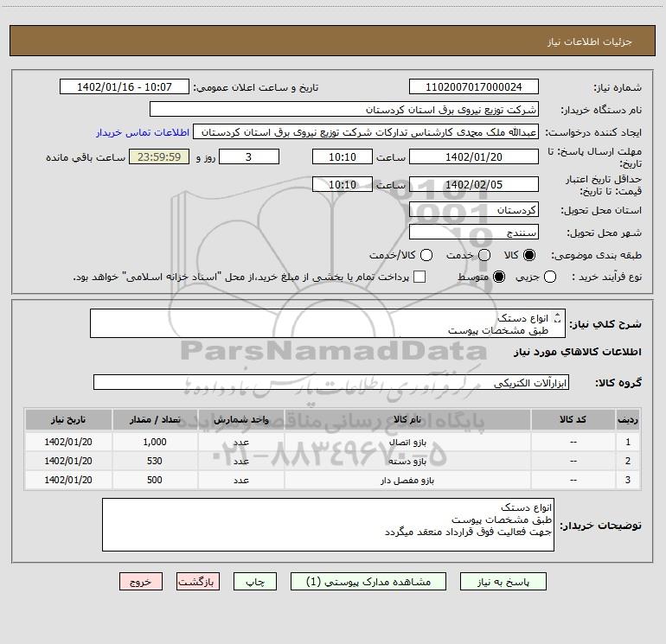Click the پاسخ به نیاز button
This screenshot has width=666, height=644.
(503, 582)
